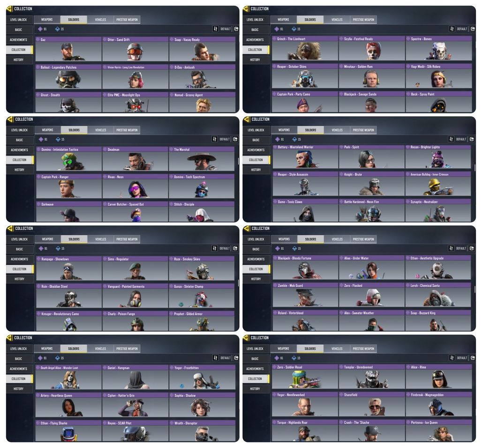
Task: Open the Sophia - Shadow soldier card
Action: (202, 405)
